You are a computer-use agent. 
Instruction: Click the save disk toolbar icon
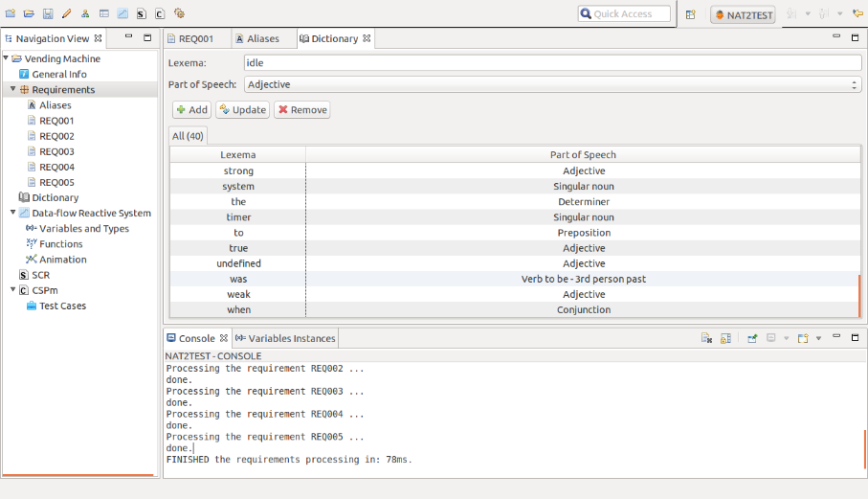[x=48, y=13]
